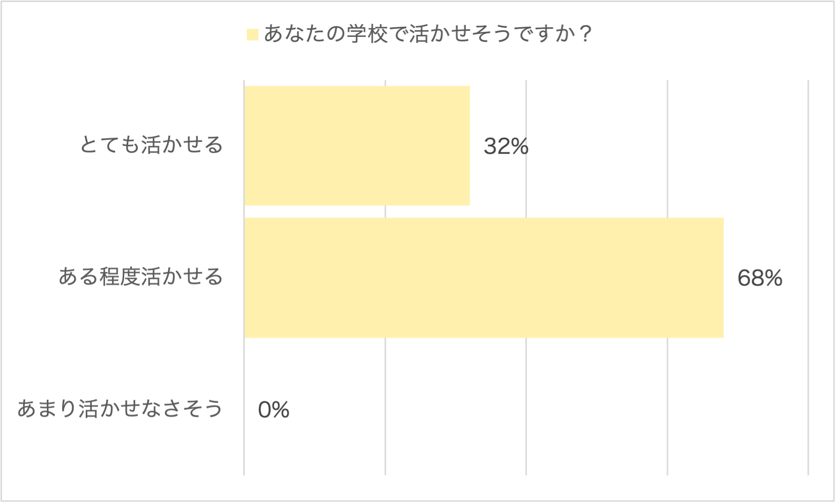Click the 32% data label

506,146
